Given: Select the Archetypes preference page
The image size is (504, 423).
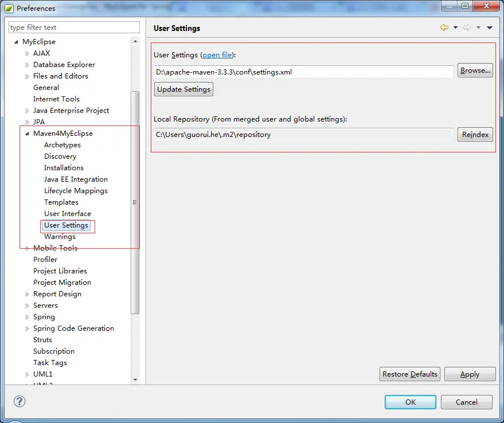Looking at the screenshot, I should tap(62, 145).
